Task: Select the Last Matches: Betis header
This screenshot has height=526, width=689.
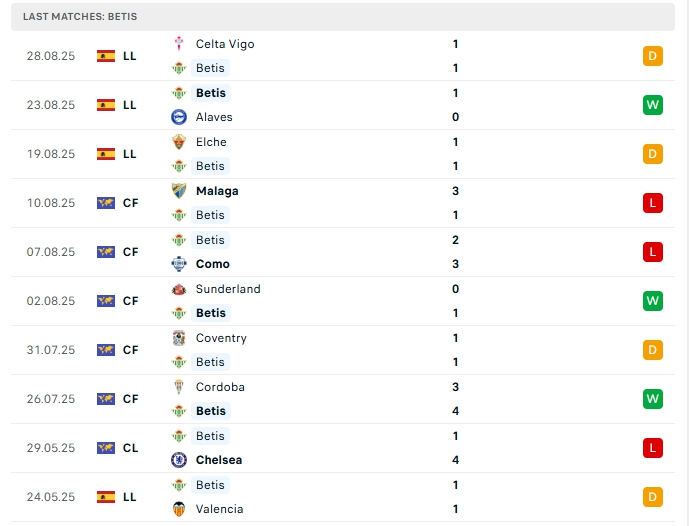Action: (x=80, y=17)
